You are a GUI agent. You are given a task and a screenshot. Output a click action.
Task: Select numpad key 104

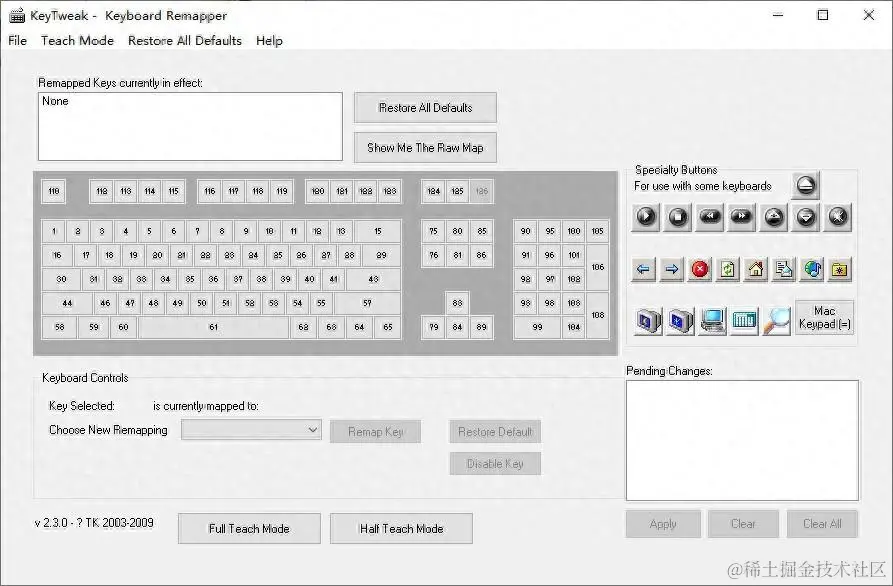[x=574, y=327]
